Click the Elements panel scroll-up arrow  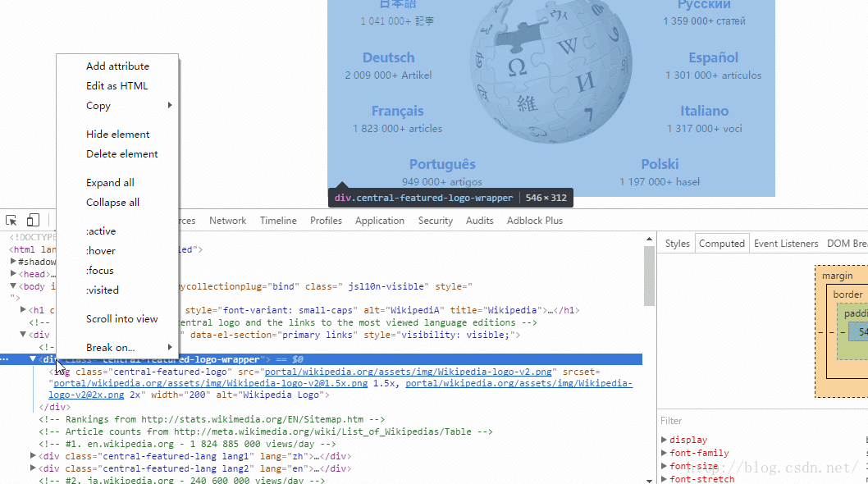[x=649, y=239]
